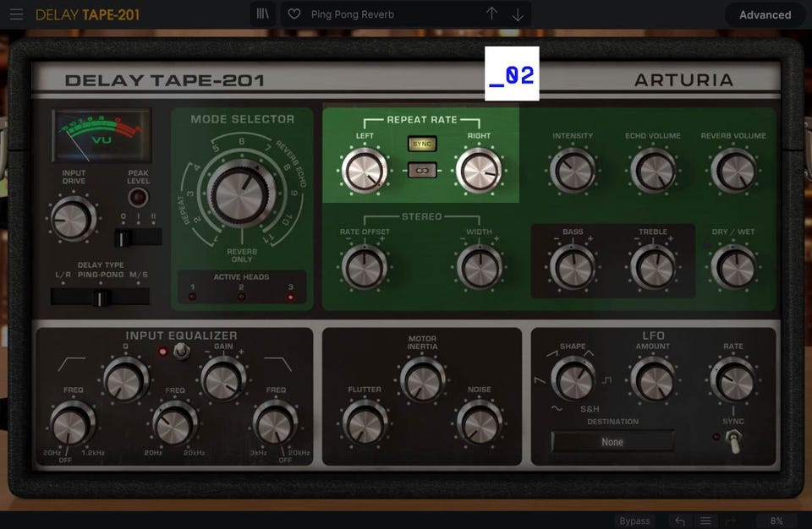
Task: Go to next preset with down arrow
Action: 518,15
